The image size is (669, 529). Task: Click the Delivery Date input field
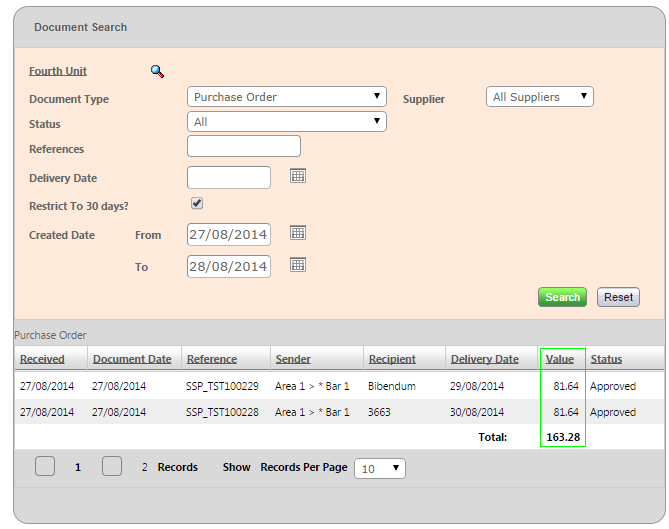(229, 177)
